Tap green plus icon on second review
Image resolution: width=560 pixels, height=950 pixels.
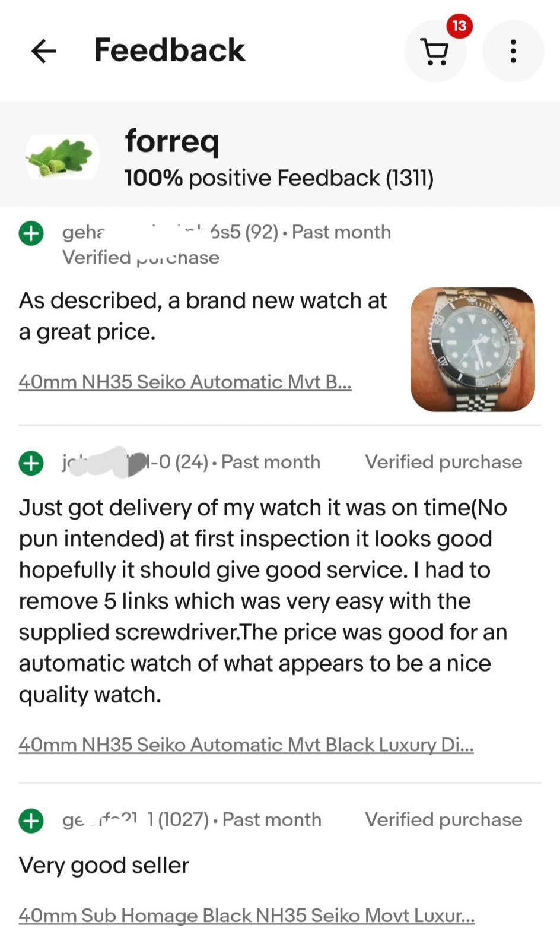pyautogui.click(x=31, y=463)
